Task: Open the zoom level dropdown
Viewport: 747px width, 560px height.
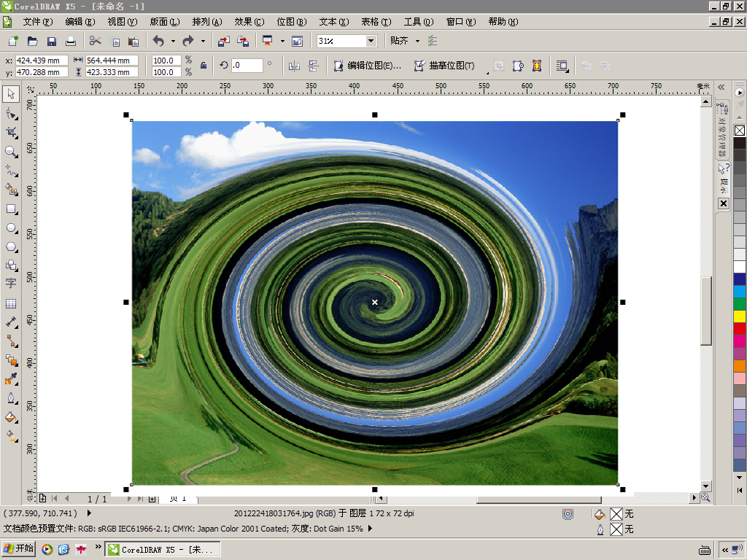Action: coord(371,41)
